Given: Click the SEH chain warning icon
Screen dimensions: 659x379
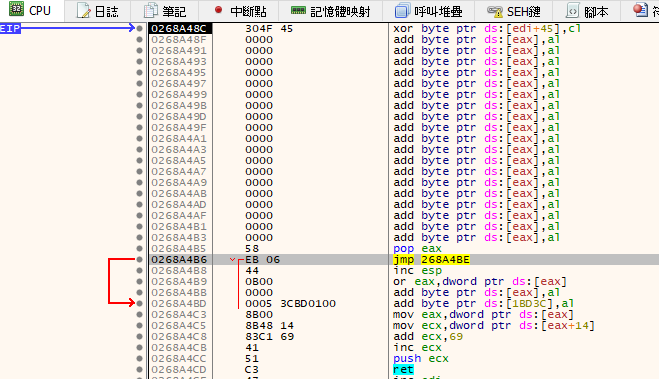Looking at the screenshot, I should 495,11.
